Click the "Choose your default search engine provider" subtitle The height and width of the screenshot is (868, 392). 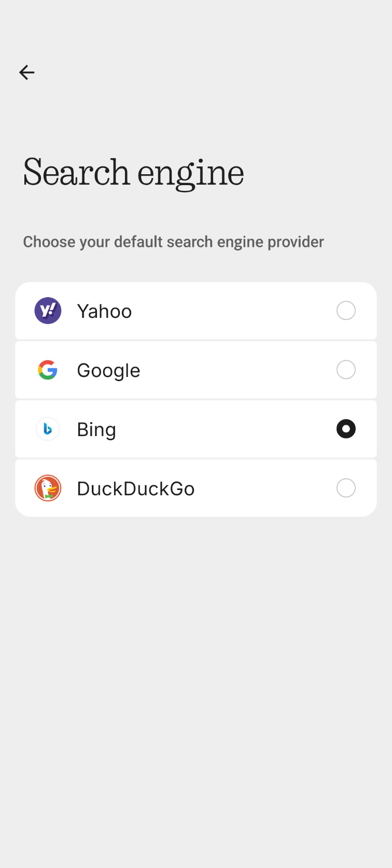(173, 242)
